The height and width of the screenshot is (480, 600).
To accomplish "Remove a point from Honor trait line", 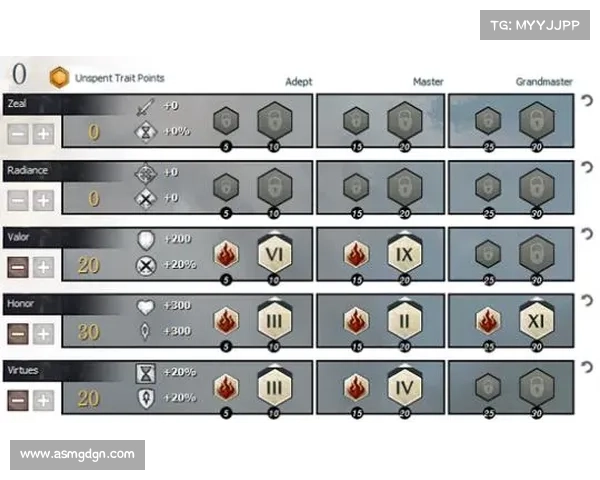I will click(18, 332).
